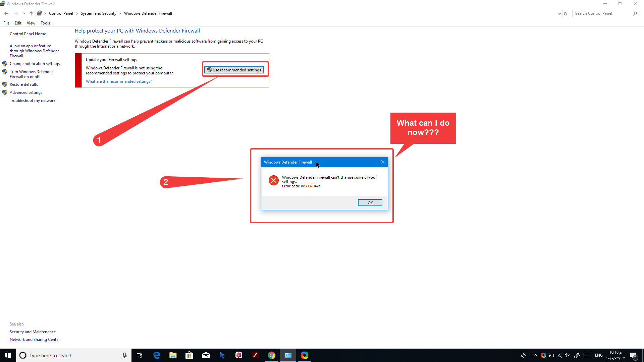The image size is (644, 362).
Task: Expand address bar history dropdown
Action: click(559, 13)
